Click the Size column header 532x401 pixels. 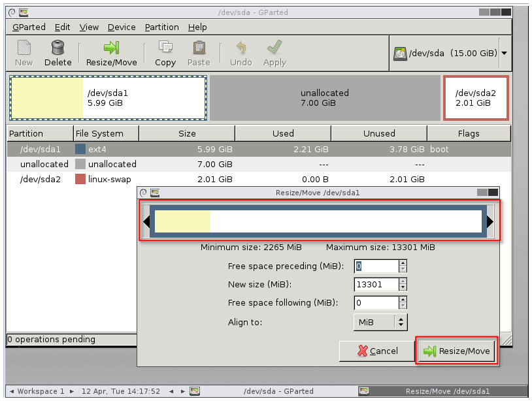tap(187, 133)
